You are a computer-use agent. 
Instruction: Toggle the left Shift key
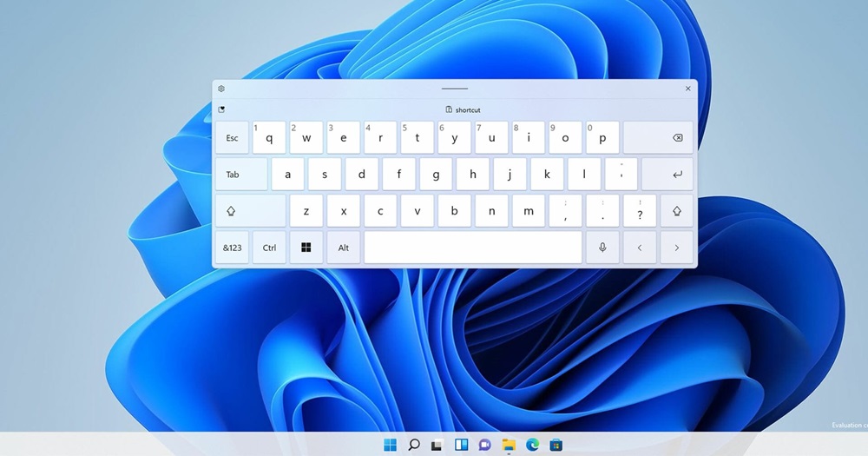251,211
